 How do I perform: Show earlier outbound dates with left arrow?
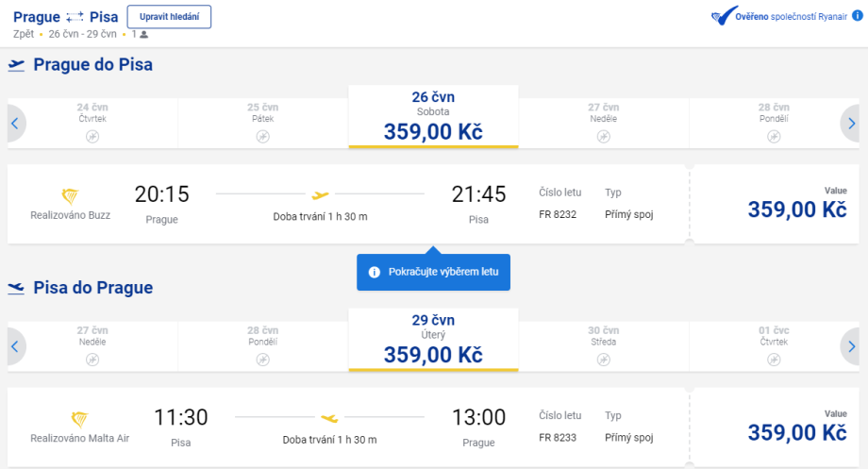pos(15,123)
